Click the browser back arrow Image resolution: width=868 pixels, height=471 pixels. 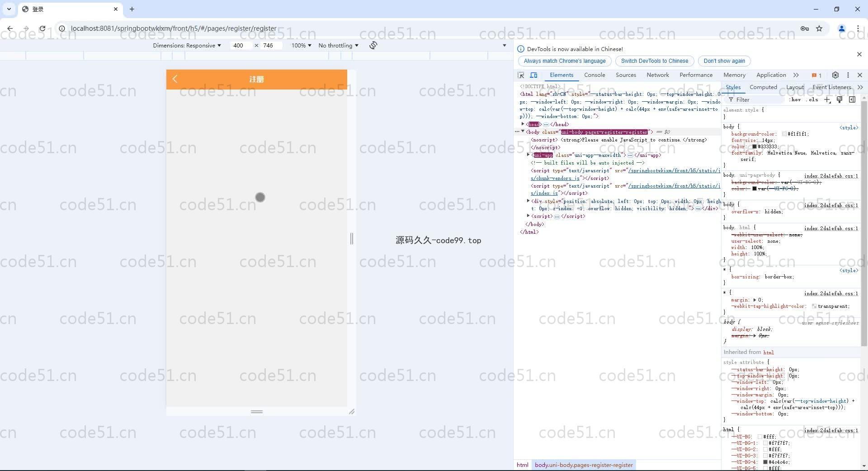click(x=10, y=28)
